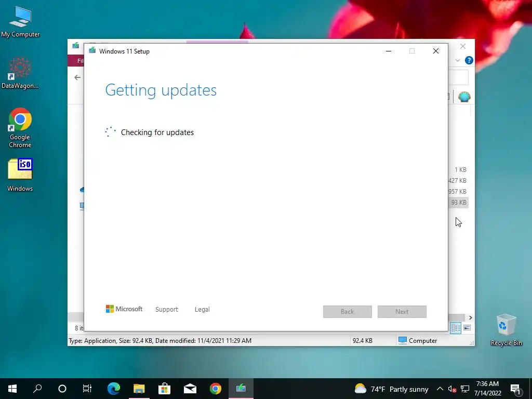Open Cortana from the taskbar
This screenshot has width=532, height=399.
tap(62, 389)
